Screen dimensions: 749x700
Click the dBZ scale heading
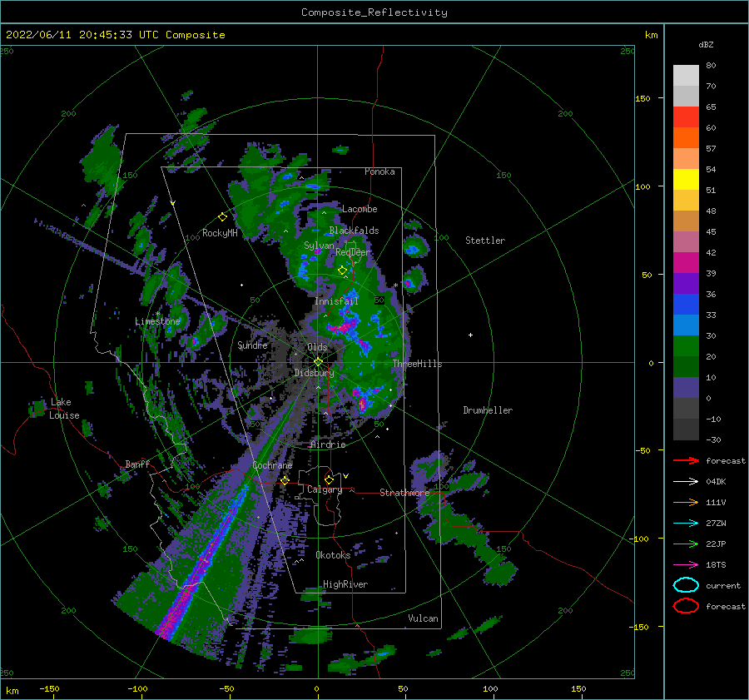[706, 44]
